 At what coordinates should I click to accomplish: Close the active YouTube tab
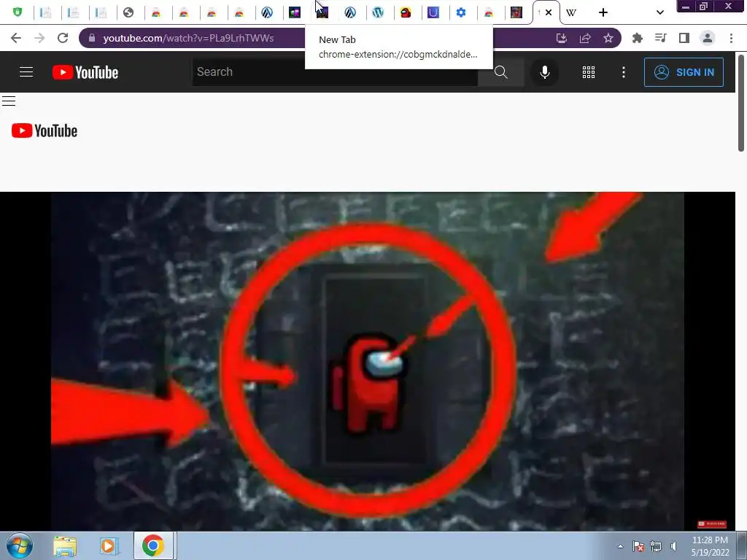pyautogui.click(x=549, y=12)
